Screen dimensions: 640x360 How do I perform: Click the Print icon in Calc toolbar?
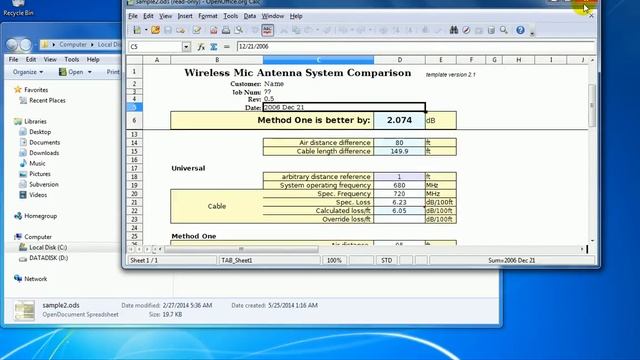[226, 30]
